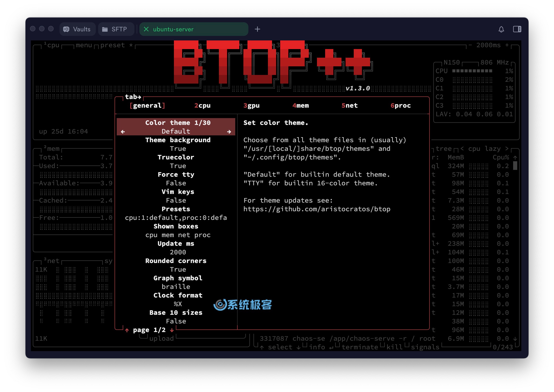This screenshot has height=392, width=554.
Task: Switch to the 3gpu options tab
Action: point(251,105)
